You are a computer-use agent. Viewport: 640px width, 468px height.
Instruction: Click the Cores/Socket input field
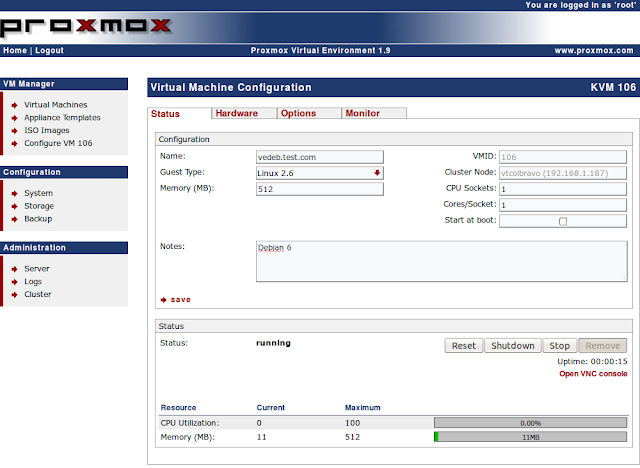[x=563, y=205]
